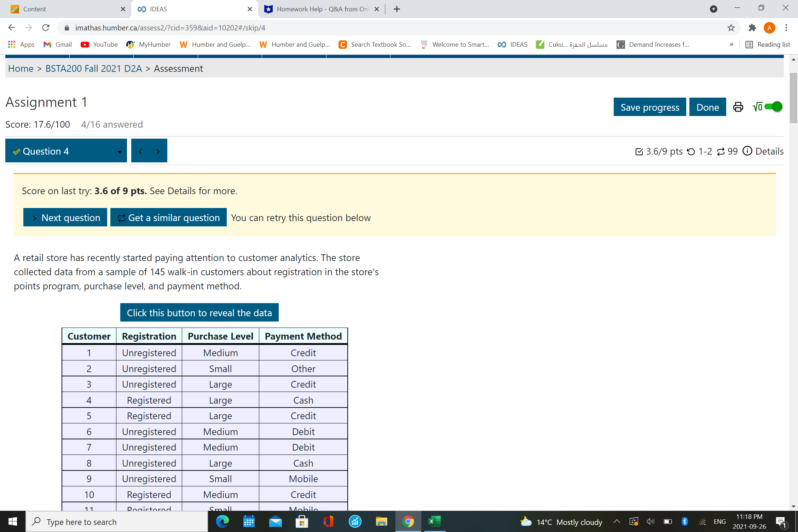Bookmark this page with the star icon
Image resolution: width=798 pixels, height=532 pixels.
click(731, 28)
